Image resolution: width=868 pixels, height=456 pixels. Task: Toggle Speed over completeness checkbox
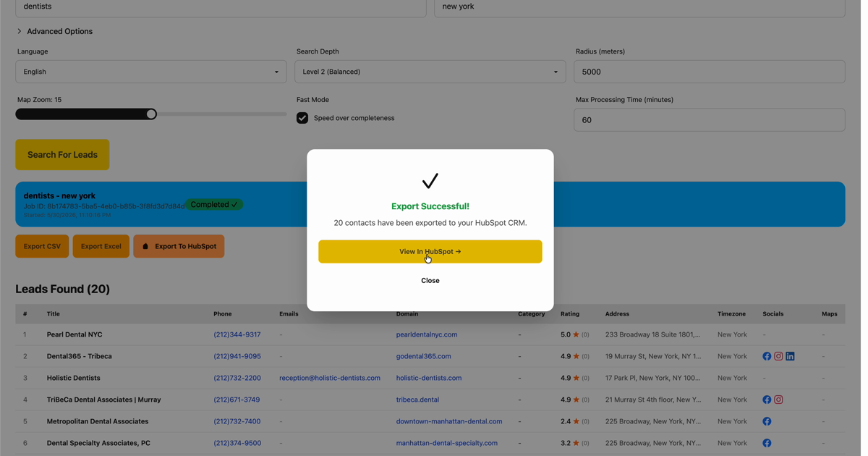click(302, 118)
